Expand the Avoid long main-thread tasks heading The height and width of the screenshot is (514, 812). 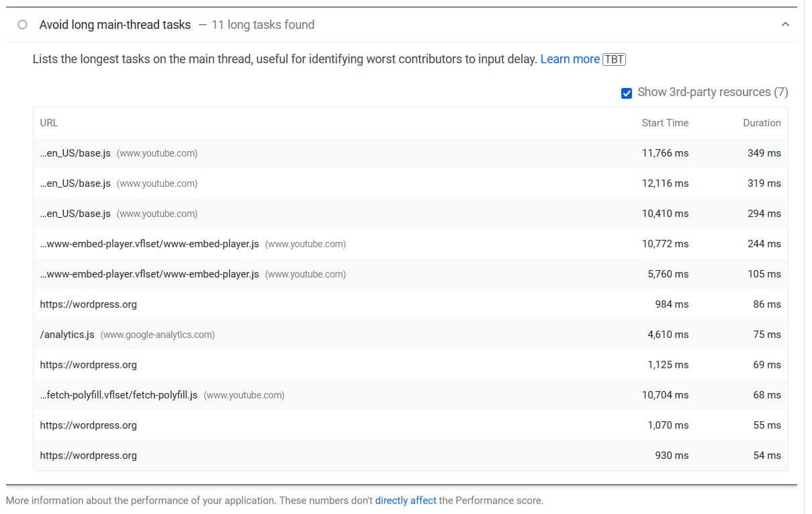114,24
